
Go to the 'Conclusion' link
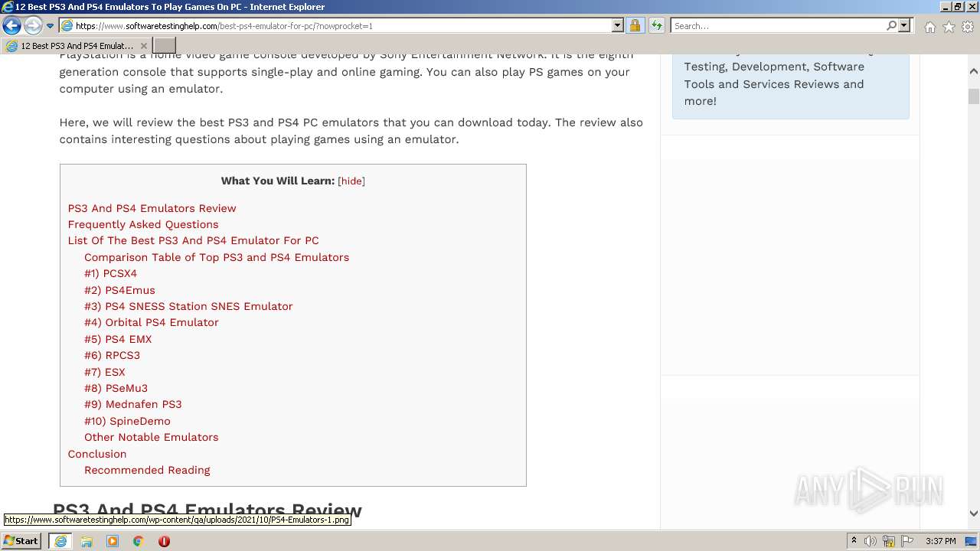click(x=97, y=454)
